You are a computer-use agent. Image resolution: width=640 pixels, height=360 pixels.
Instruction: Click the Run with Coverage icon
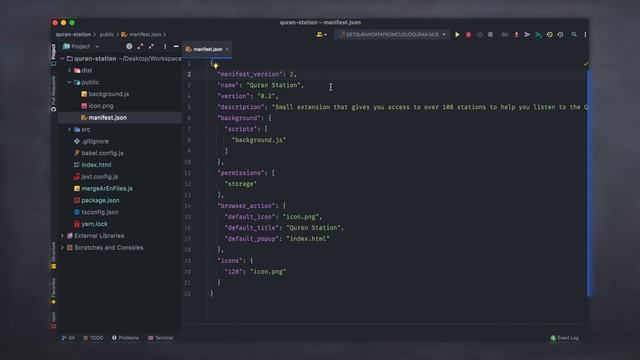479,35
